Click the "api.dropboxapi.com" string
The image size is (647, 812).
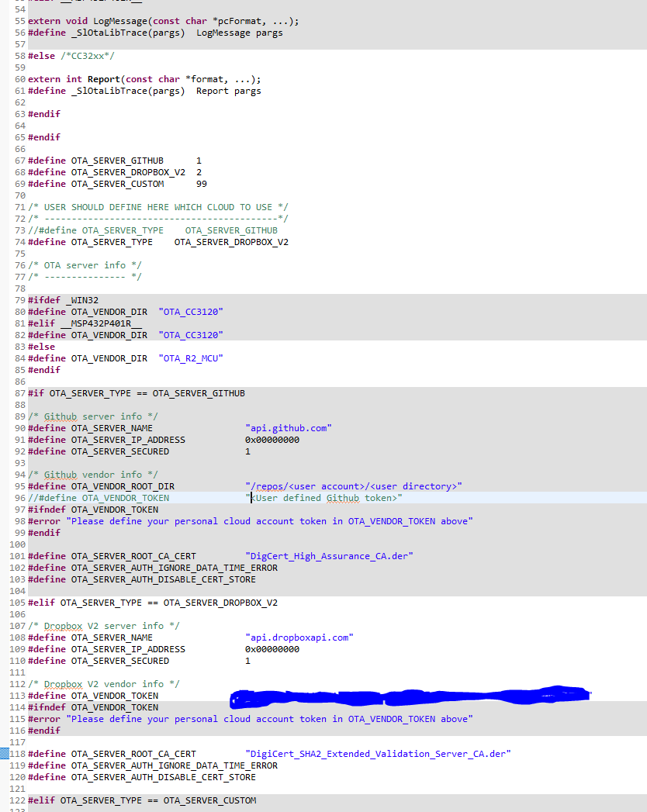tap(299, 638)
